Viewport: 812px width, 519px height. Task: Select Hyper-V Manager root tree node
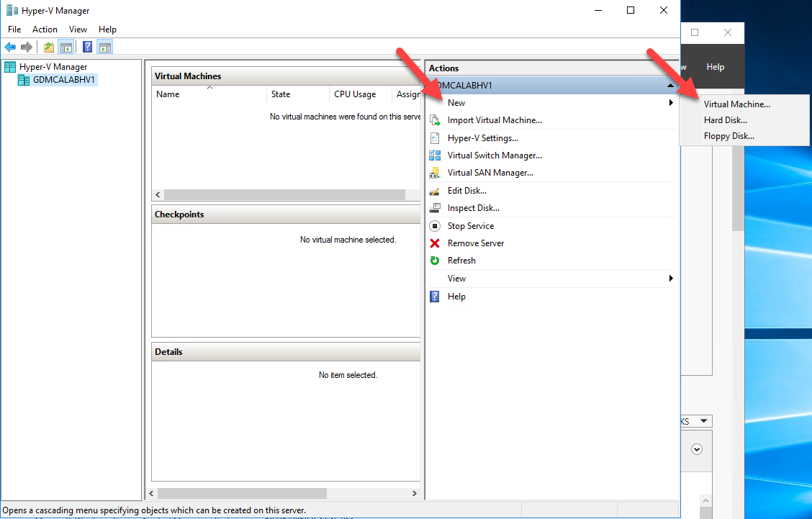53,67
